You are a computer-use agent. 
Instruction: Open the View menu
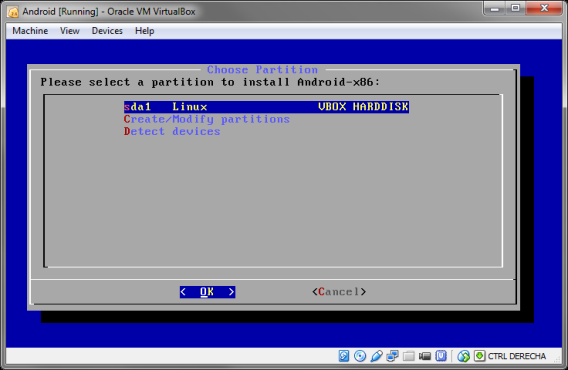(x=70, y=31)
